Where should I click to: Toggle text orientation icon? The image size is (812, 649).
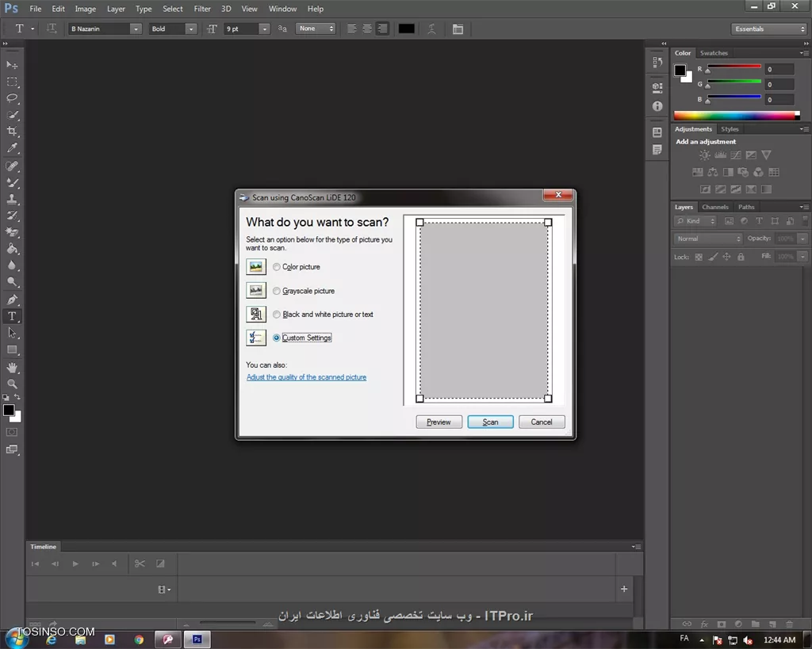tap(52, 29)
